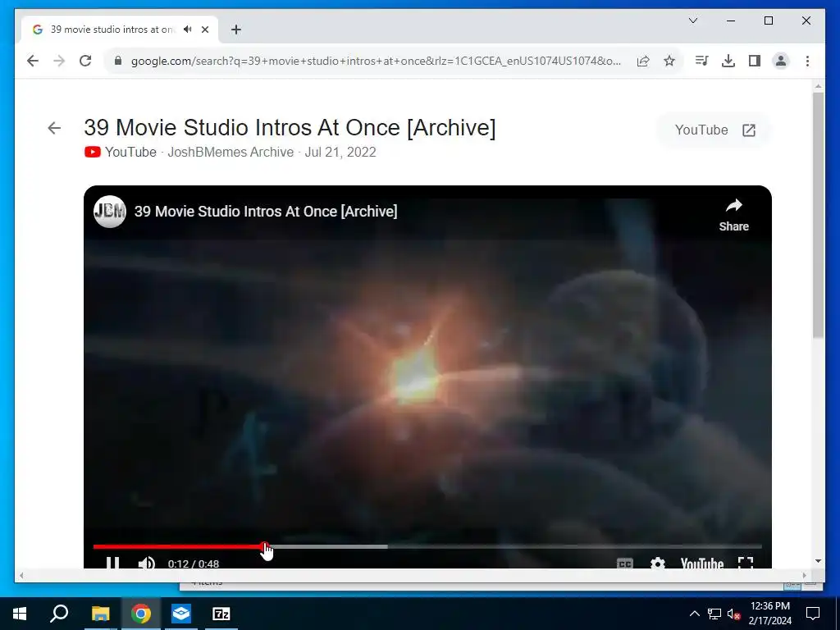This screenshot has height=630, width=840.
Task: Toggle closed captions (CC)
Action: click(624, 563)
